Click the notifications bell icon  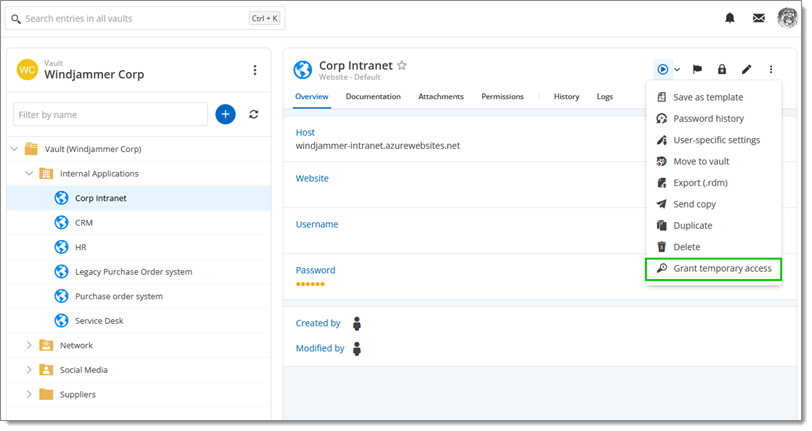[730, 18]
